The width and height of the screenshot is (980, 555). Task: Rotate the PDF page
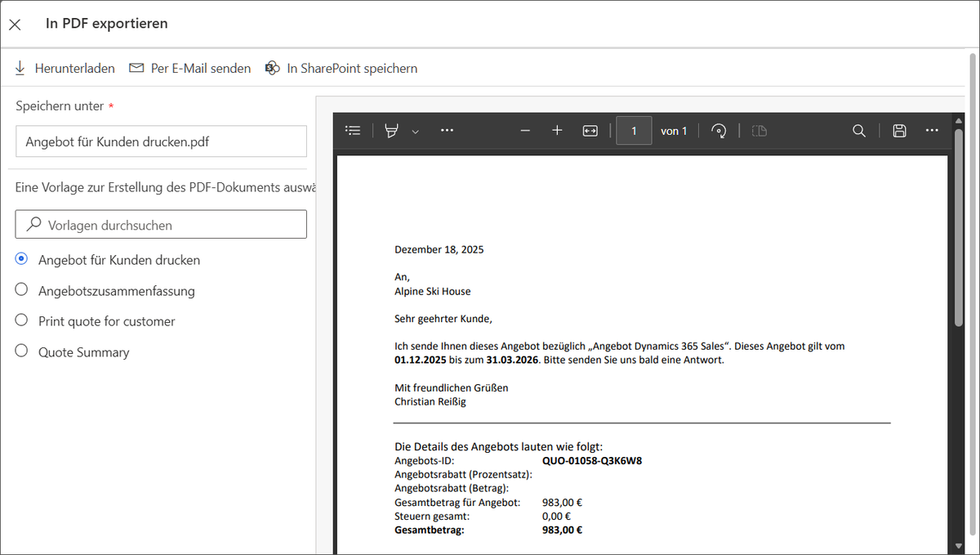(719, 131)
